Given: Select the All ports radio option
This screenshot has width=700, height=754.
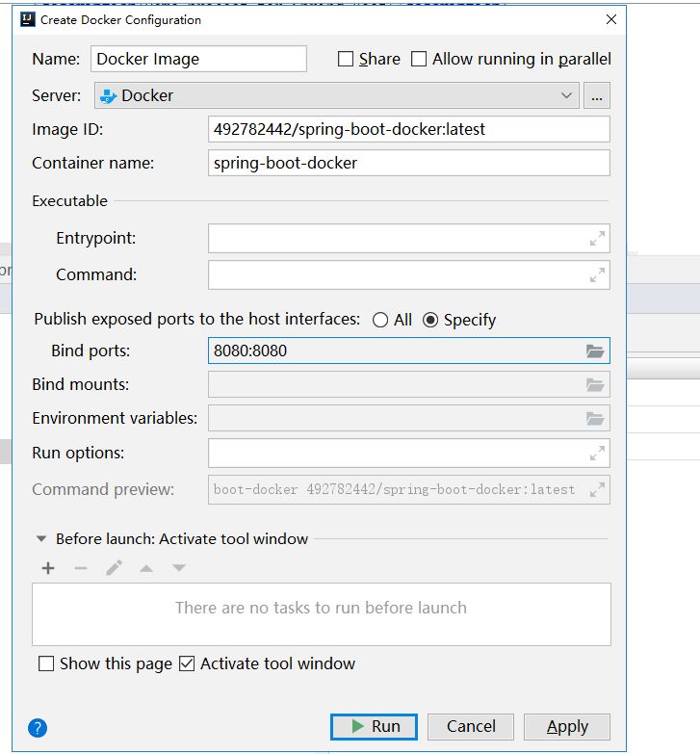Looking at the screenshot, I should [x=380, y=321].
